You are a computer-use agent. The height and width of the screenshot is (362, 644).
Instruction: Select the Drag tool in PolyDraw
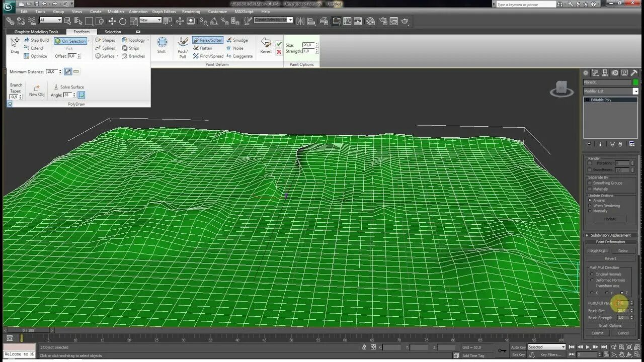15,45
